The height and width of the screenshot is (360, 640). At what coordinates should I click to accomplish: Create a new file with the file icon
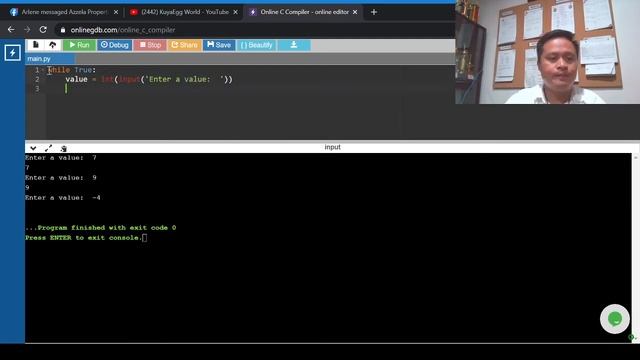pyautogui.click(x=36, y=45)
